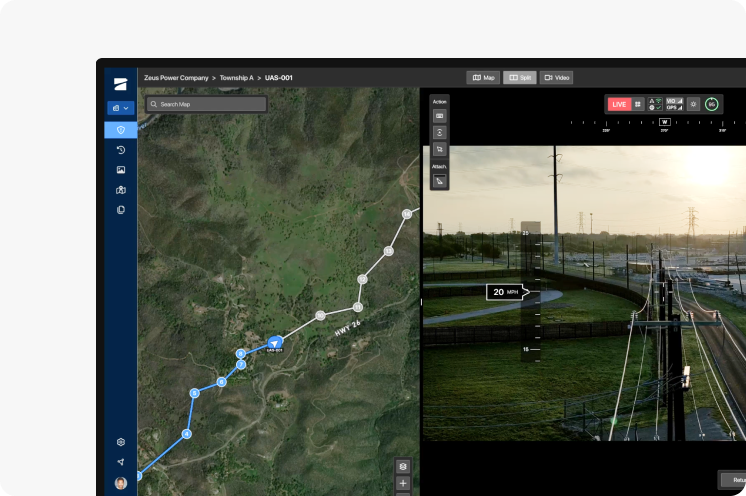
Task: Click the company logo in sidebar
Action: coord(120,84)
